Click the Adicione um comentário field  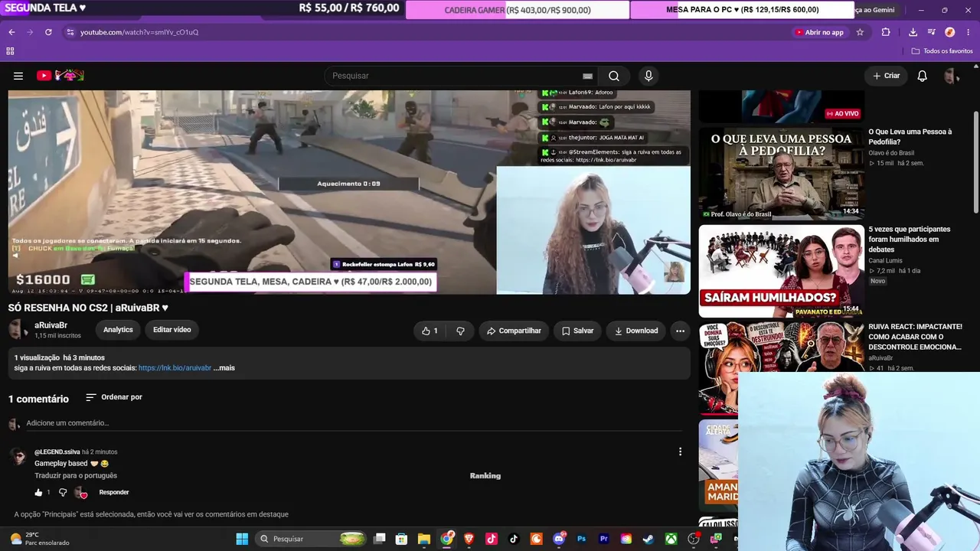tap(352, 423)
